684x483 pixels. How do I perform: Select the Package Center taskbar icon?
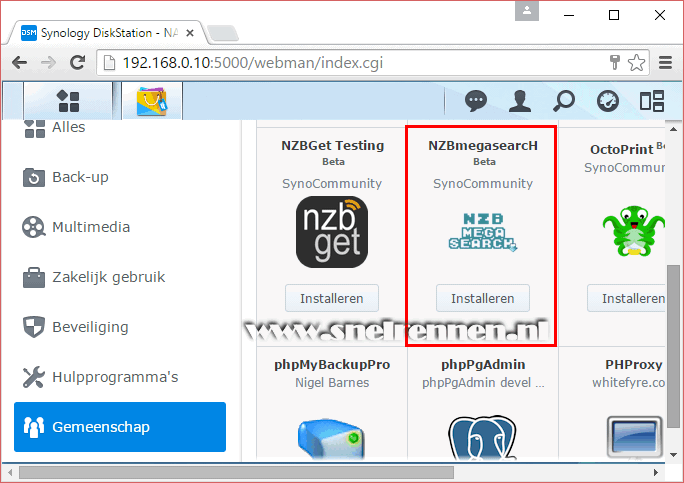coord(152,101)
